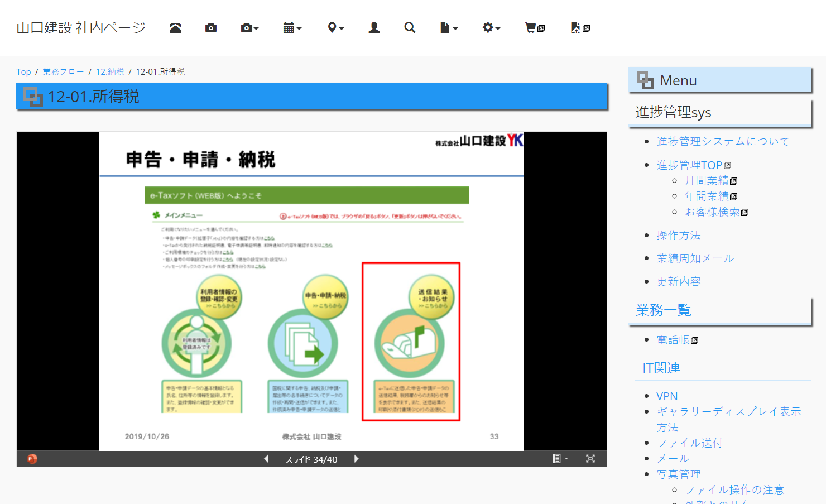826x504 pixels.
Task: Open the calendar dropdown menu
Action: [292, 27]
